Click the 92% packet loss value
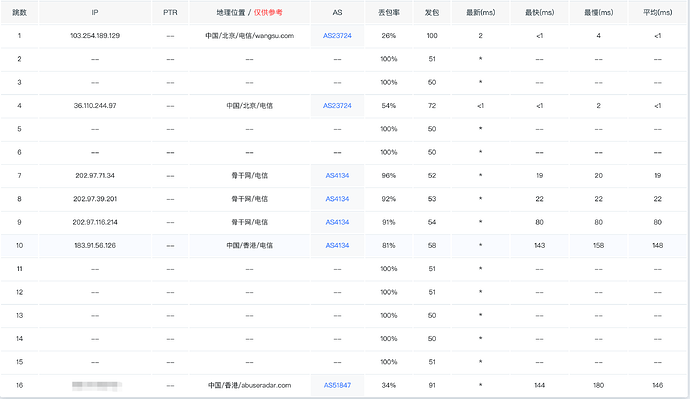690x399 pixels. (x=389, y=199)
